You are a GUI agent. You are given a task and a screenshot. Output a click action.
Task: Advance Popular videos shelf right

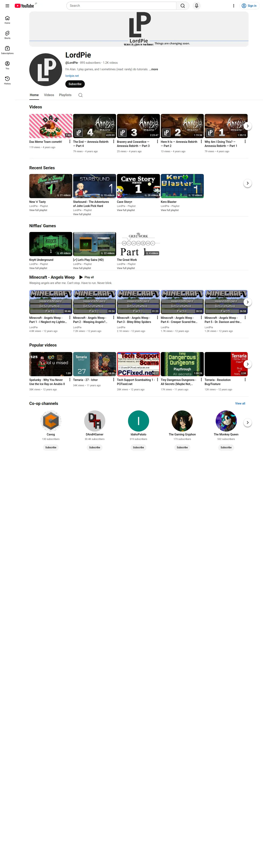click(247, 364)
